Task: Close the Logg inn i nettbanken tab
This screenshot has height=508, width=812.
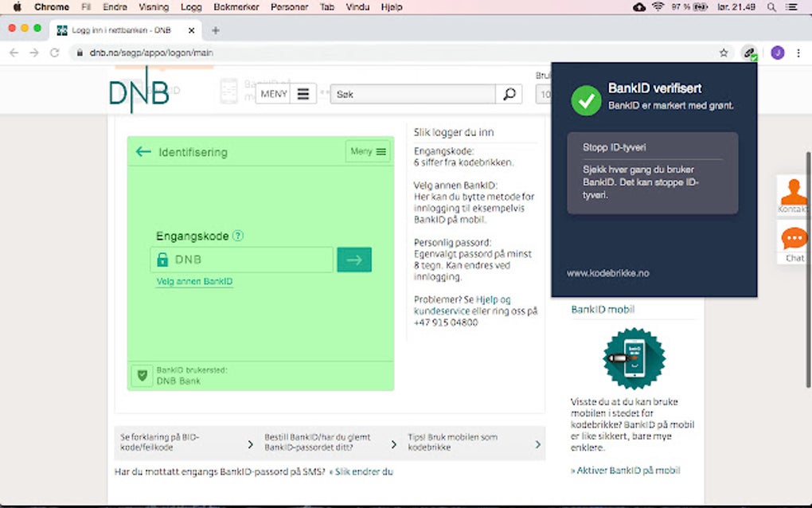Action: 191,30
